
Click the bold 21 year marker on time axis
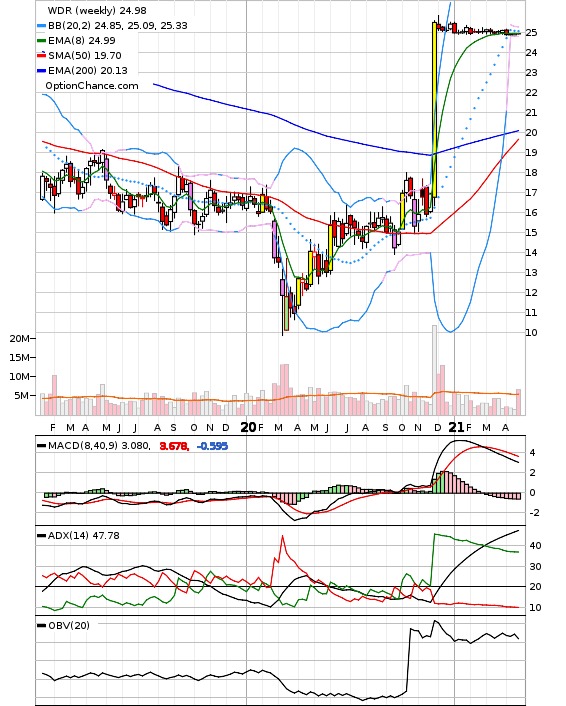456,427
